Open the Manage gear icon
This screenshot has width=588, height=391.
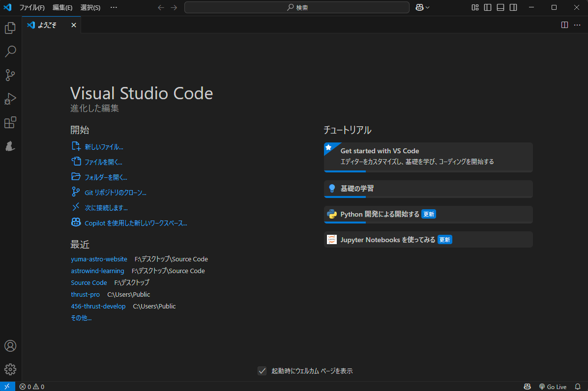pos(10,369)
